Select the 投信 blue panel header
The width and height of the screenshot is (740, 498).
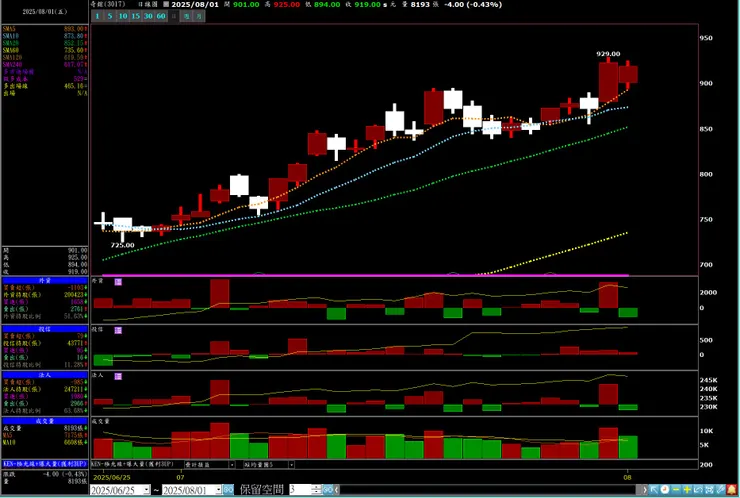pyautogui.click(x=45, y=329)
